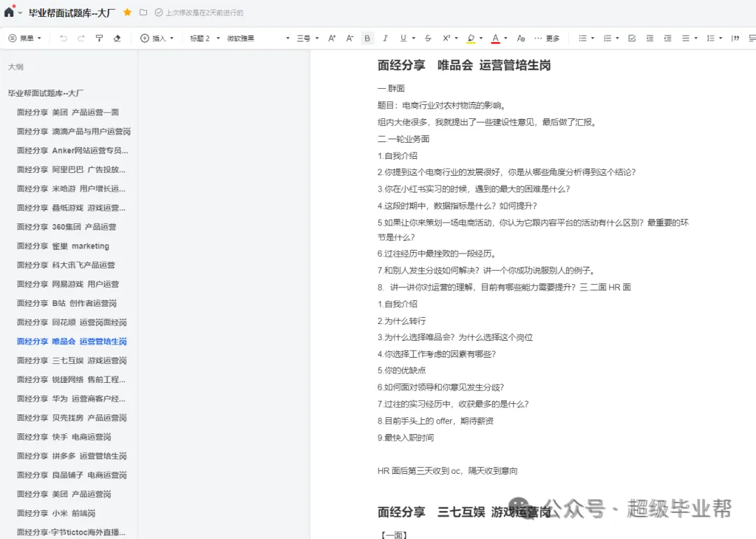Screen dimensions: 756x539
Task: Insert a block quote
Action: (x=735, y=38)
